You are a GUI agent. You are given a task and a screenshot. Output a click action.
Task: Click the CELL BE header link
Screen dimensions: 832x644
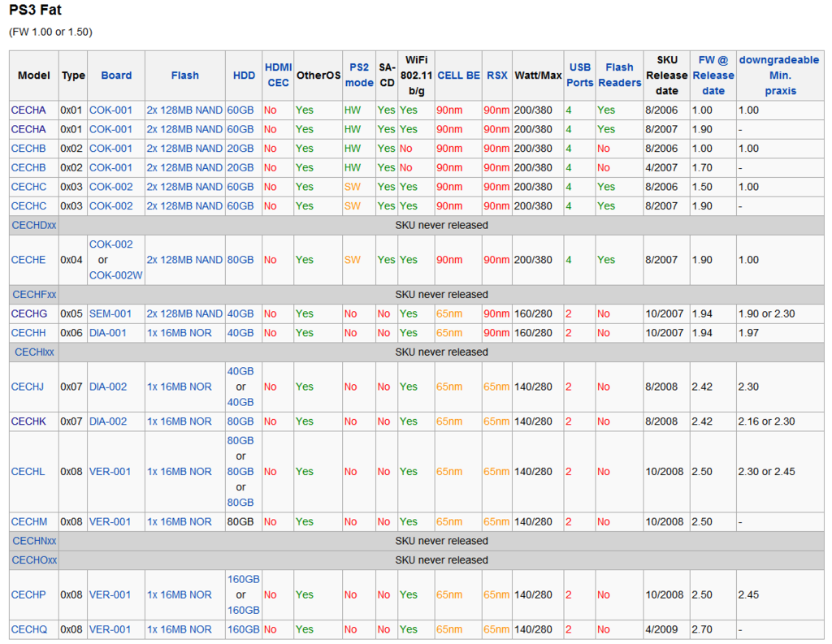pos(458,76)
